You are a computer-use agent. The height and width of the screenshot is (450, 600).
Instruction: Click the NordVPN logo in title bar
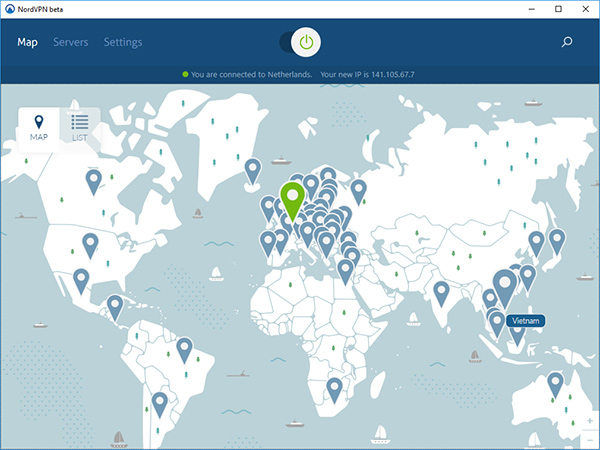[10, 9]
